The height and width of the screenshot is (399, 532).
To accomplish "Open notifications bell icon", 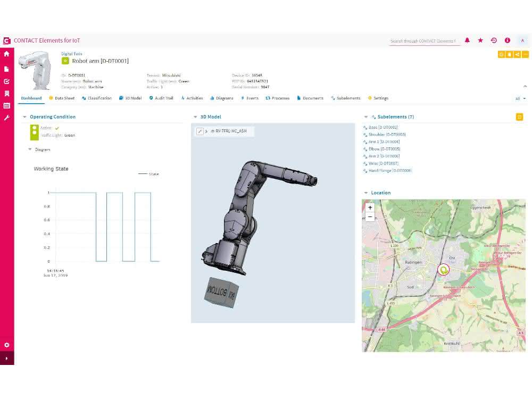I will pos(467,40).
